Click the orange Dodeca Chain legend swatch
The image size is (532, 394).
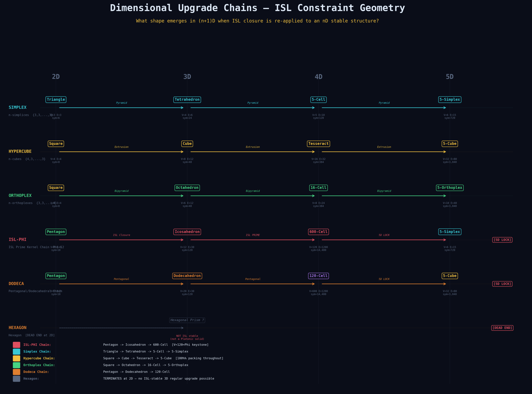coord(16,372)
